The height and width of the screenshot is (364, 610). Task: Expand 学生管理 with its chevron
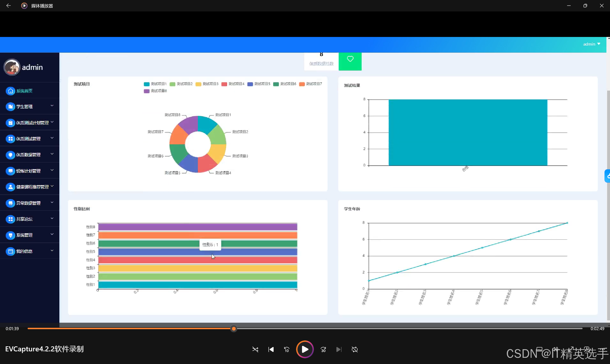[x=52, y=106]
